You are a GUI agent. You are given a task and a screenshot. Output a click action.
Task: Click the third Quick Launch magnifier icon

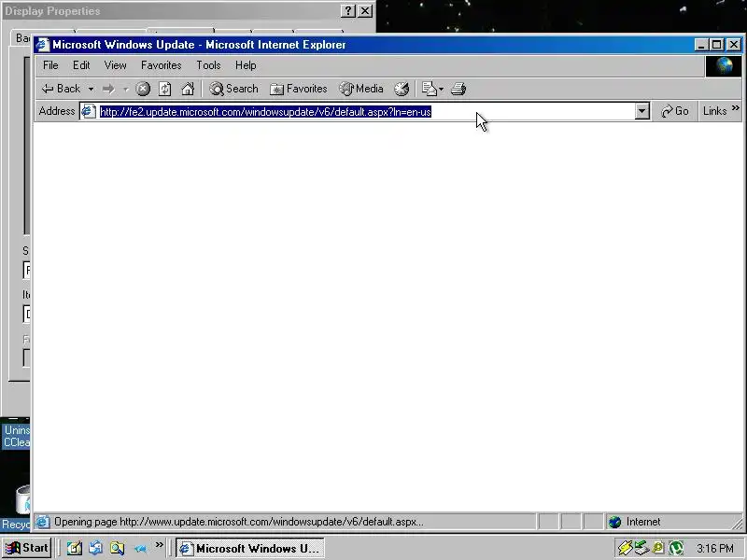118,548
